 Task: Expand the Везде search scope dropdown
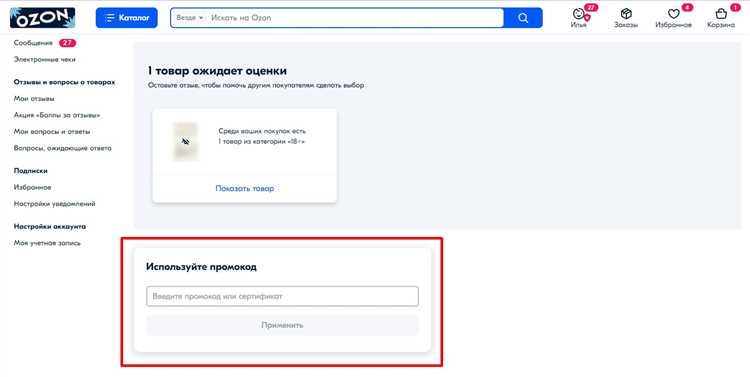pyautogui.click(x=189, y=18)
